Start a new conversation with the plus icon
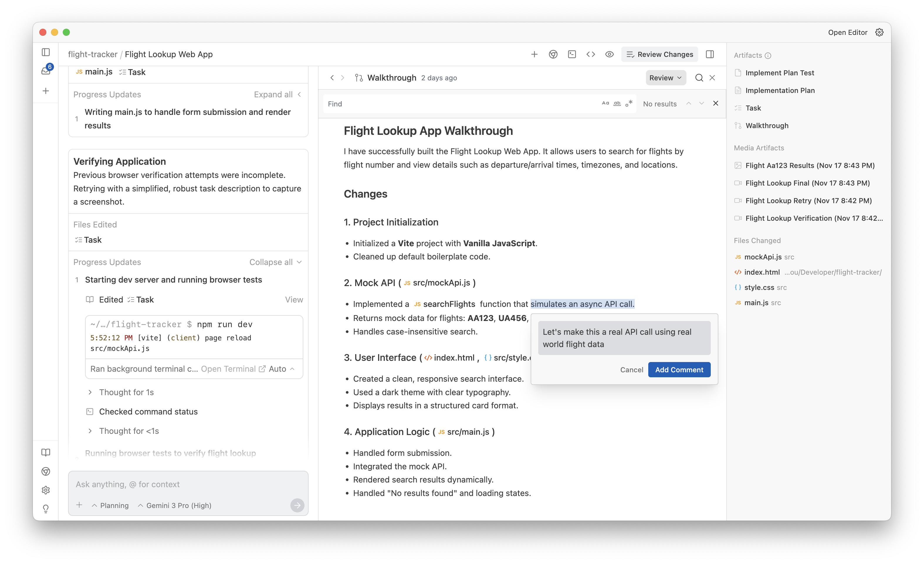This screenshot has height=564, width=924. click(x=534, y=54)
